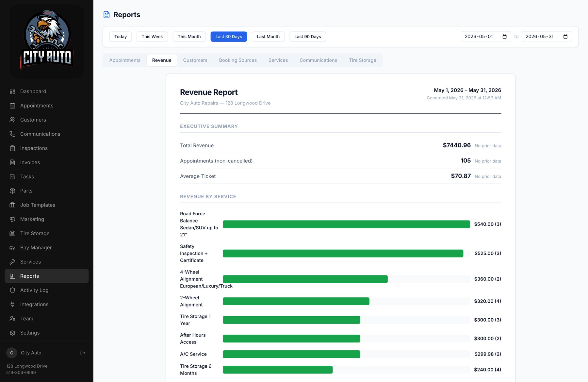Click the start date field 2026-05-01
This screenshot has height=382, width=588.
[486, 37]
